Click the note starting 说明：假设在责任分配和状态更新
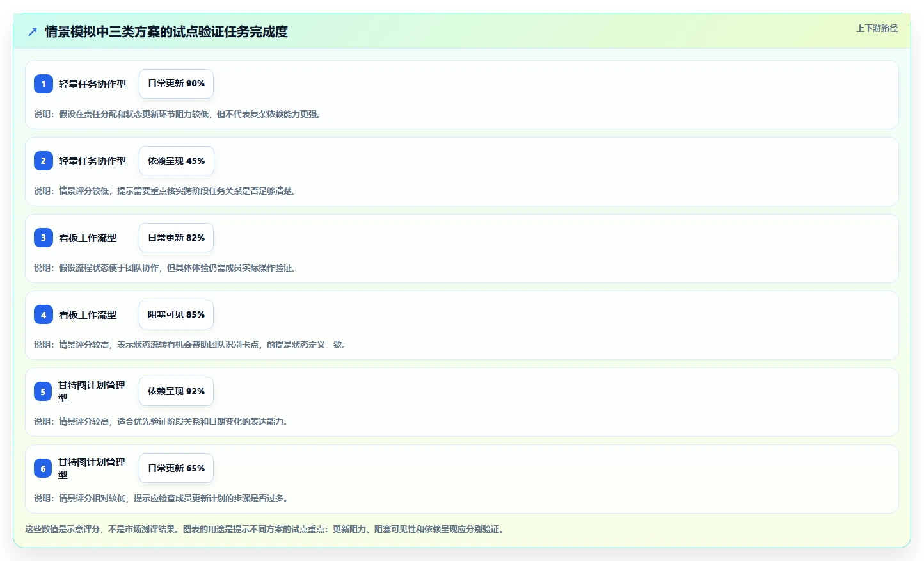Screen dimensions: 924x561 [179, 114]
